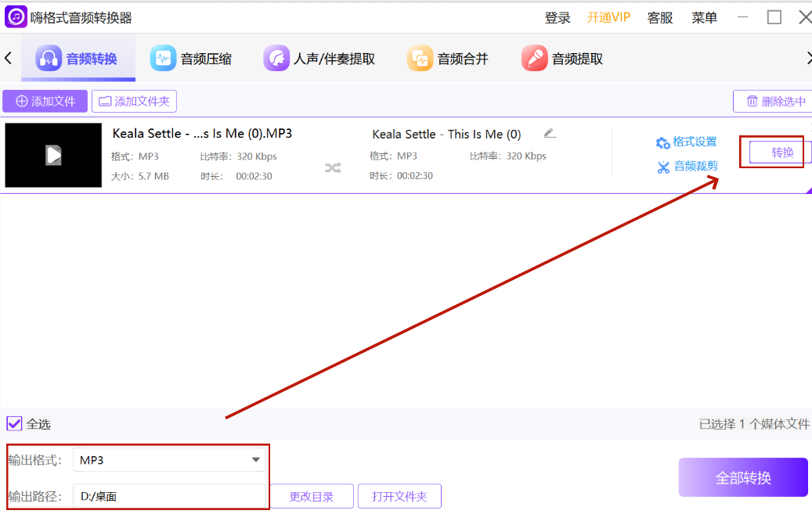Toggle the 全选 select-all checkbox
Screen dimensions: 812x514
(x=13, y=423)
